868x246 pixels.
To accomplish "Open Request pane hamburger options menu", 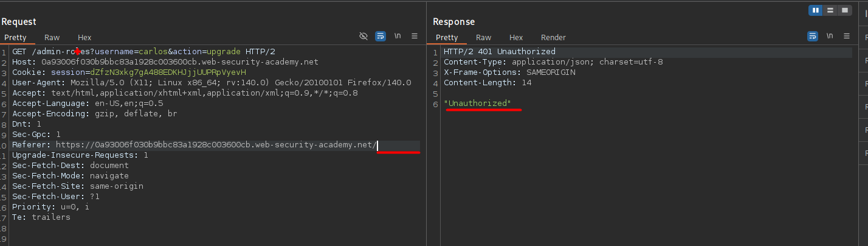I will 415,37.
